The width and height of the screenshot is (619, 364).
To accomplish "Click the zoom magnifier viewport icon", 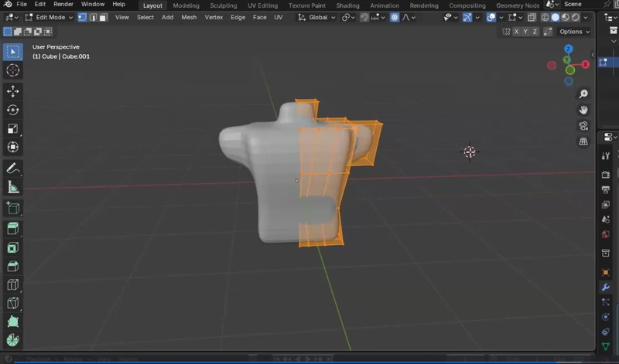I will click(583, 94).
